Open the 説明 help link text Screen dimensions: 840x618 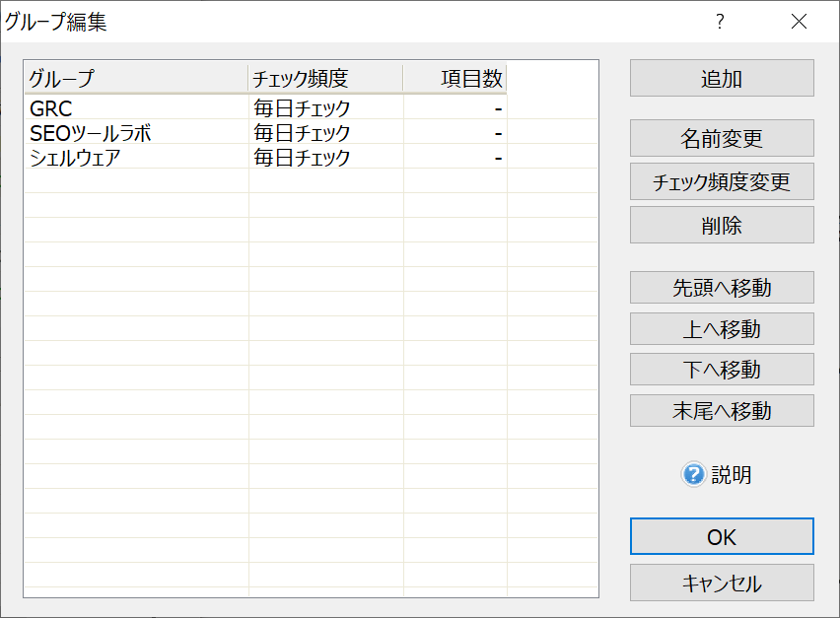click(732, 475)
